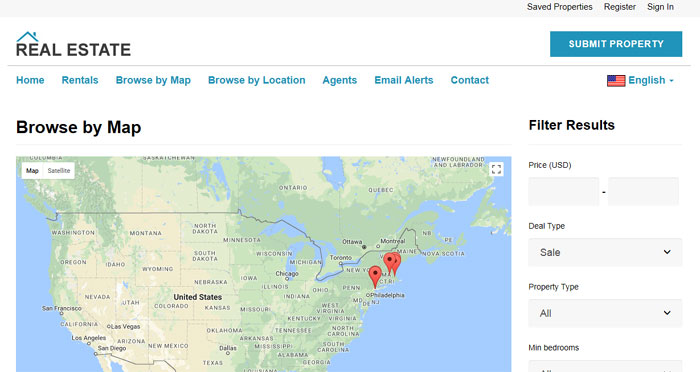Image resolution: width=700 pixels, height=372 pixels.
Task: Open the Deal Type dropdown
Action: pyautogui.click(x=605, y=252)
